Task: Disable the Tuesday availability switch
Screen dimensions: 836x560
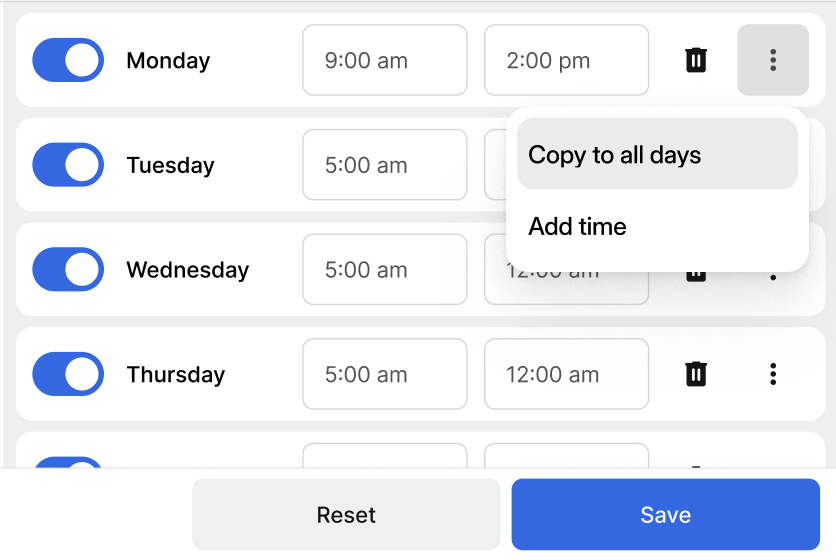Action: click(68, 165)
